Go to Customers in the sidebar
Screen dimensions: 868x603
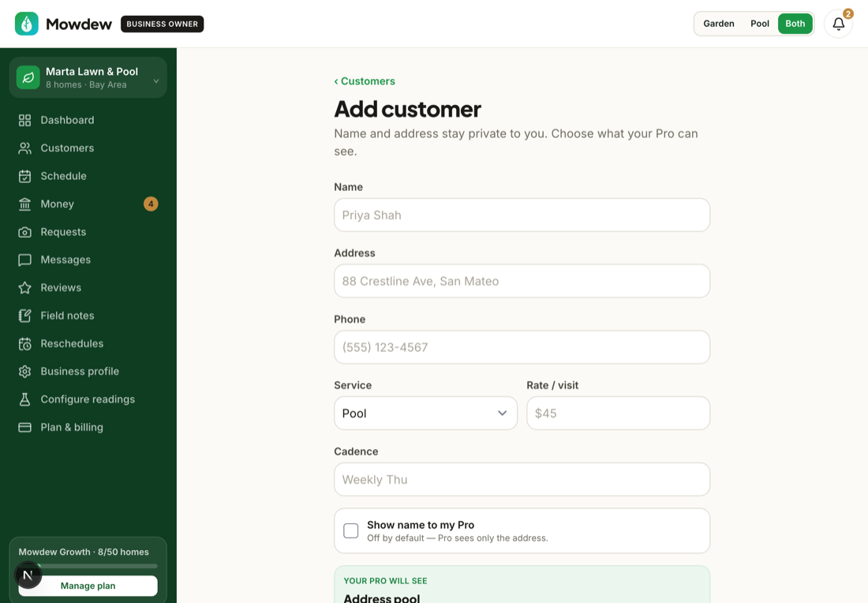coord(88,148)
